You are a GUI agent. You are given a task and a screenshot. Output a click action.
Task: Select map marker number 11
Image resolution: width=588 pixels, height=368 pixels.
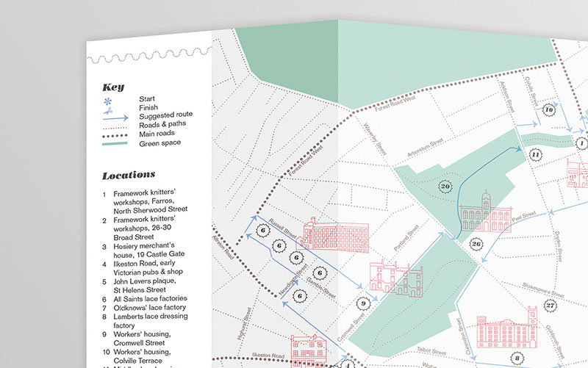point(536,155)
